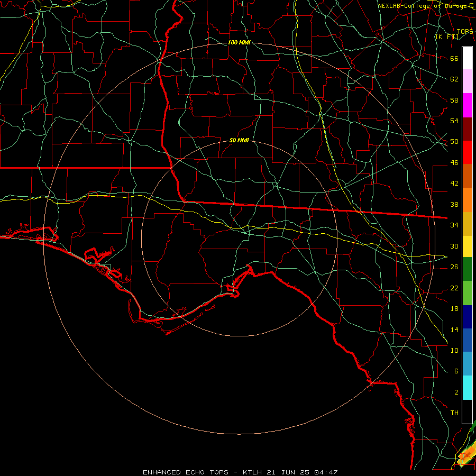Pick the magenta 58 legend swatch
This screenshot has height=476, width=476.
coord(467,105)
